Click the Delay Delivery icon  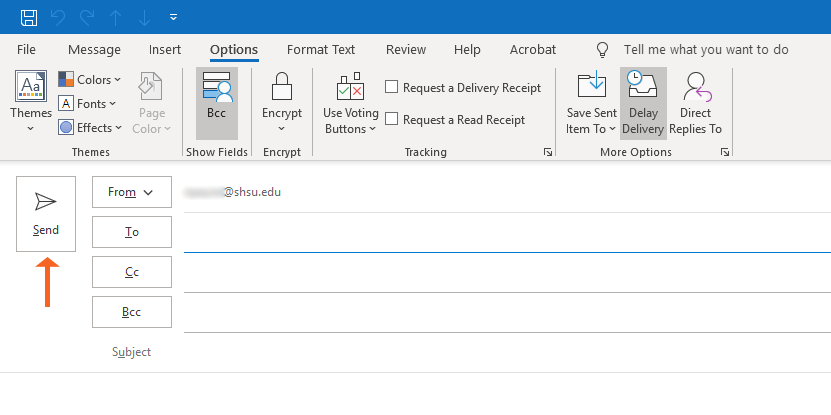(x=641, y=88)
